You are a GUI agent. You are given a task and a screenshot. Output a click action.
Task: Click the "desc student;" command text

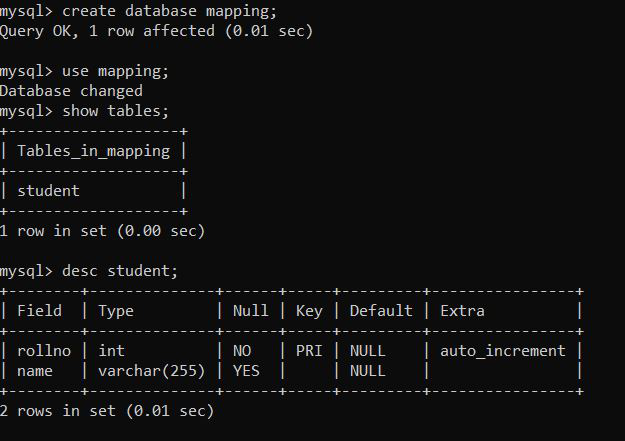(x=120, y=271)
